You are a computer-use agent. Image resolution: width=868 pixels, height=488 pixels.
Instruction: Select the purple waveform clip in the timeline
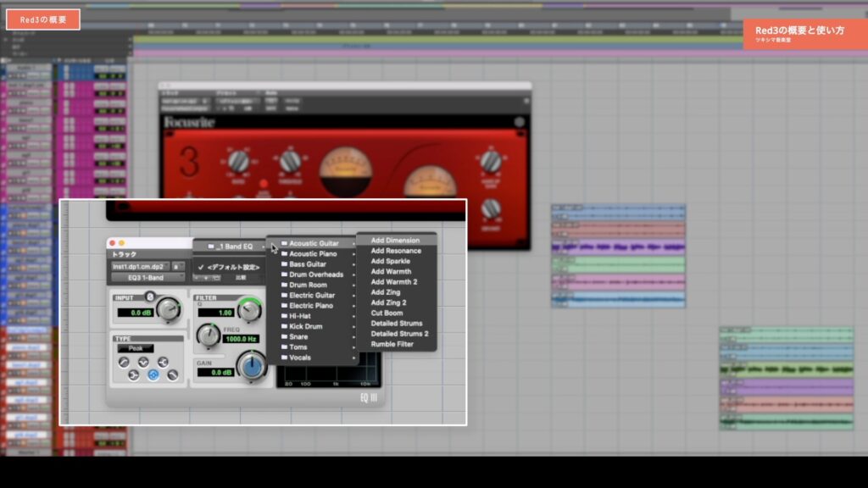618,247
